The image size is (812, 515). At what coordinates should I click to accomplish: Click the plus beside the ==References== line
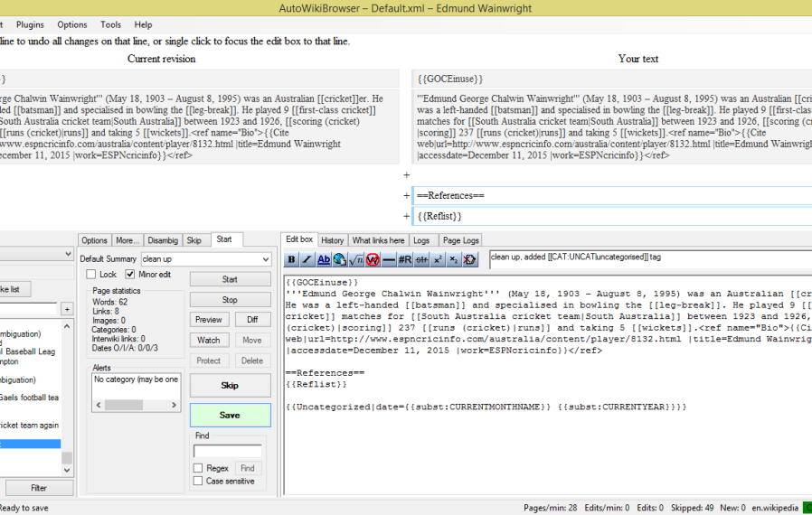point(407,196)
